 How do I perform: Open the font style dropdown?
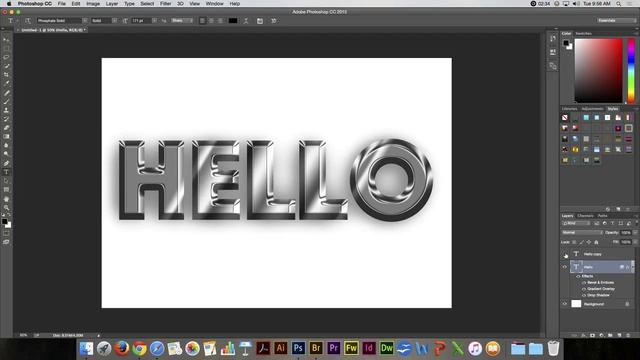pyautogui.click(x=114, y=21)
